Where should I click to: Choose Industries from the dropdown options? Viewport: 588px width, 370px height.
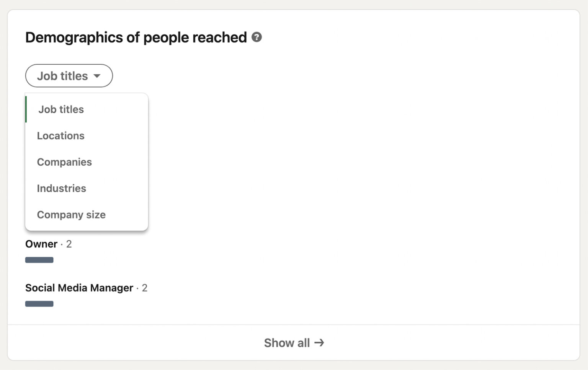pos(61,188)
